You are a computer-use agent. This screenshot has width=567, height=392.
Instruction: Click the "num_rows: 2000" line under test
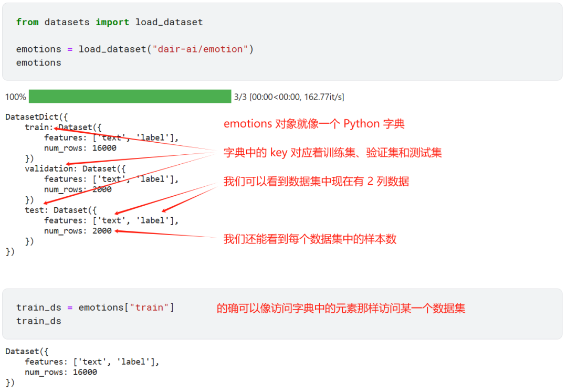(78, 230)
